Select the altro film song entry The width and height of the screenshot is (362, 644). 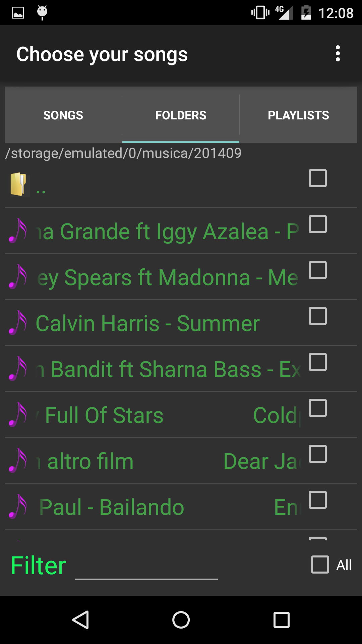point(181,461)
